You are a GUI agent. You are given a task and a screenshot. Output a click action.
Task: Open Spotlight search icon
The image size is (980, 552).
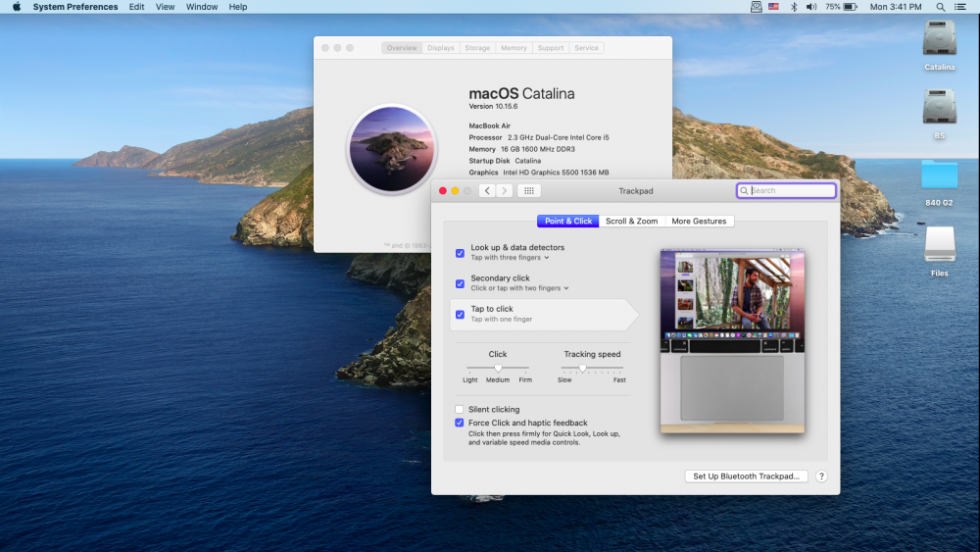point(940,7)
